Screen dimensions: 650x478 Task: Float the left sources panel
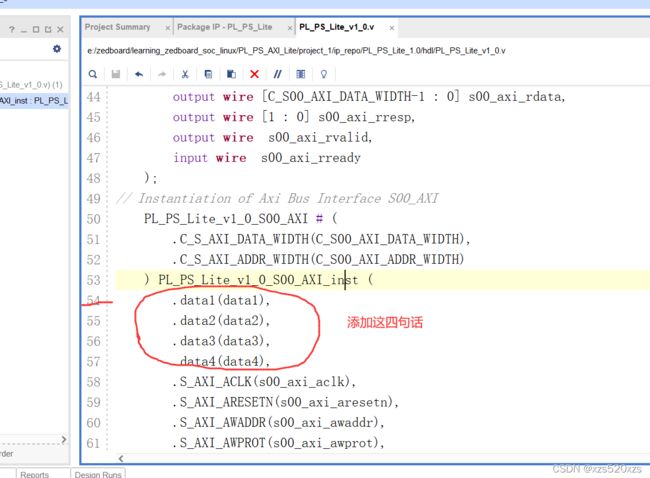48,29
